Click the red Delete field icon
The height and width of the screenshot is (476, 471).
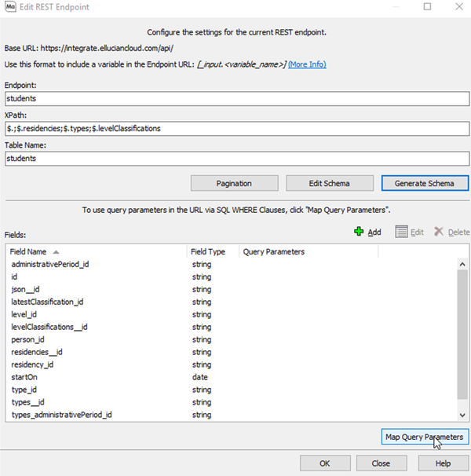pyautogui.click(x=440, y=232)
